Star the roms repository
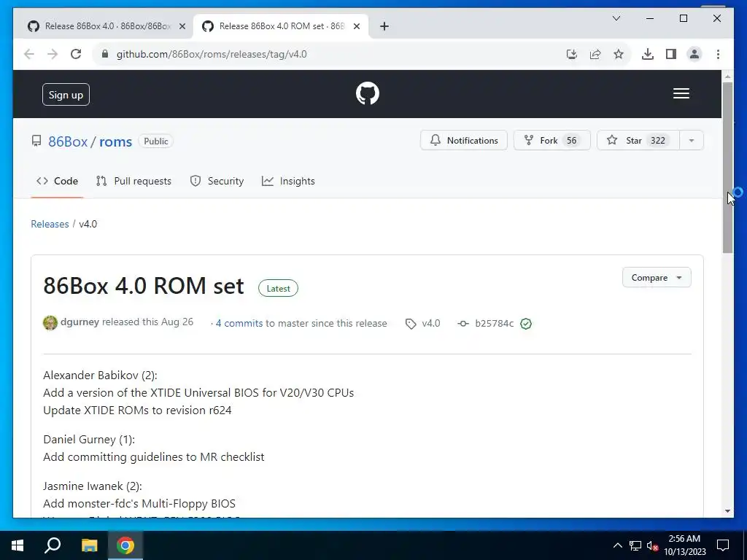The image size is (747, 560). coord(638,141)
